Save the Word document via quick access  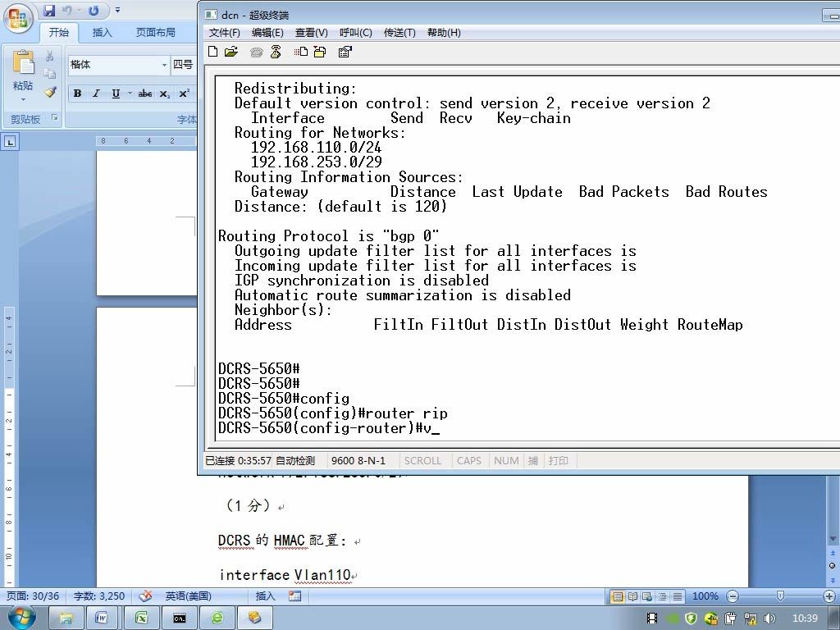point(49,10)
